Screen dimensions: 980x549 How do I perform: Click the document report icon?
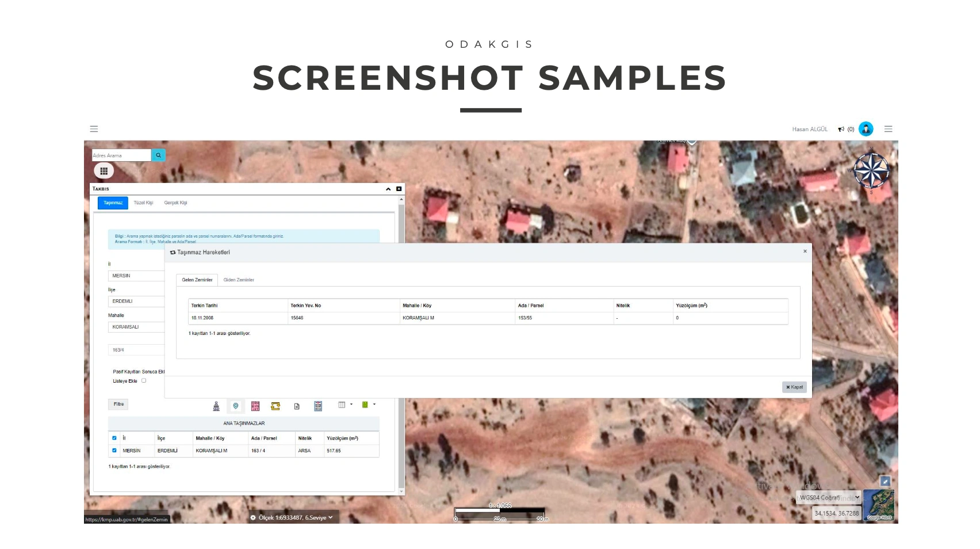click(x=297, y=406)
